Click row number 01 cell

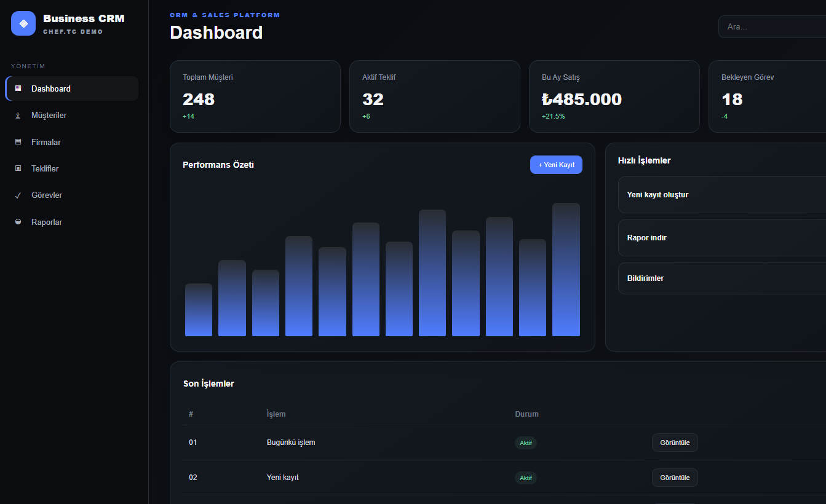193,443
